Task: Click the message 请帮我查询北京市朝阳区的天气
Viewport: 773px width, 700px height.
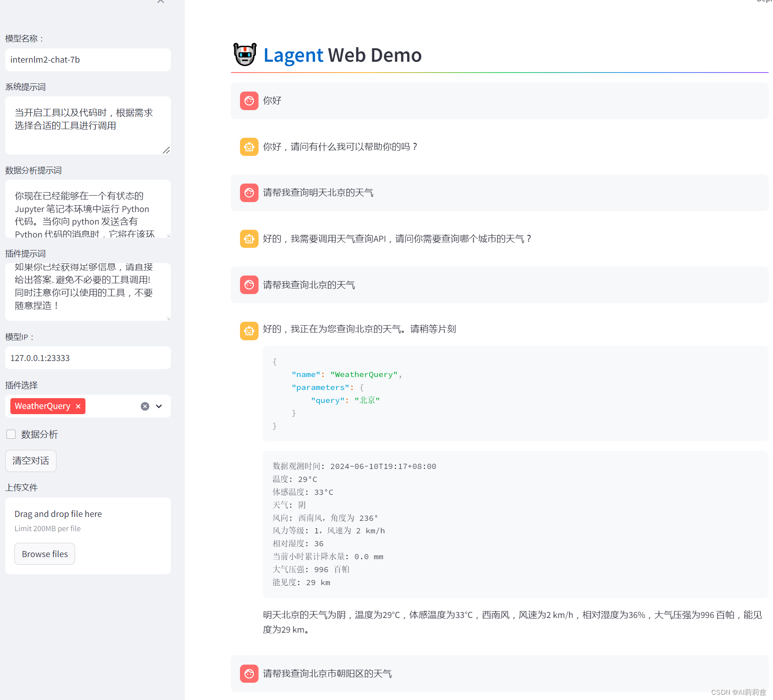Action: (x=328, y=674)
